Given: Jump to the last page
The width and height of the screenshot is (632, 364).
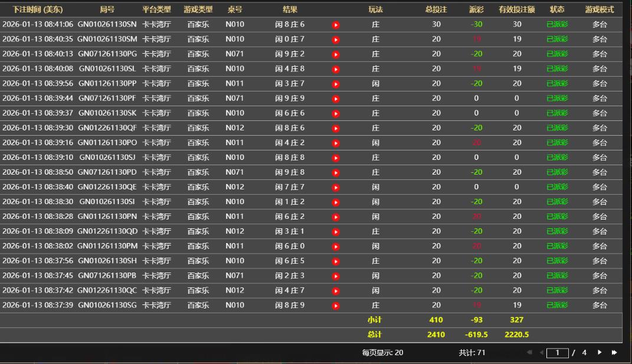Looking at the screenshot, I should (x=614, y=353).
